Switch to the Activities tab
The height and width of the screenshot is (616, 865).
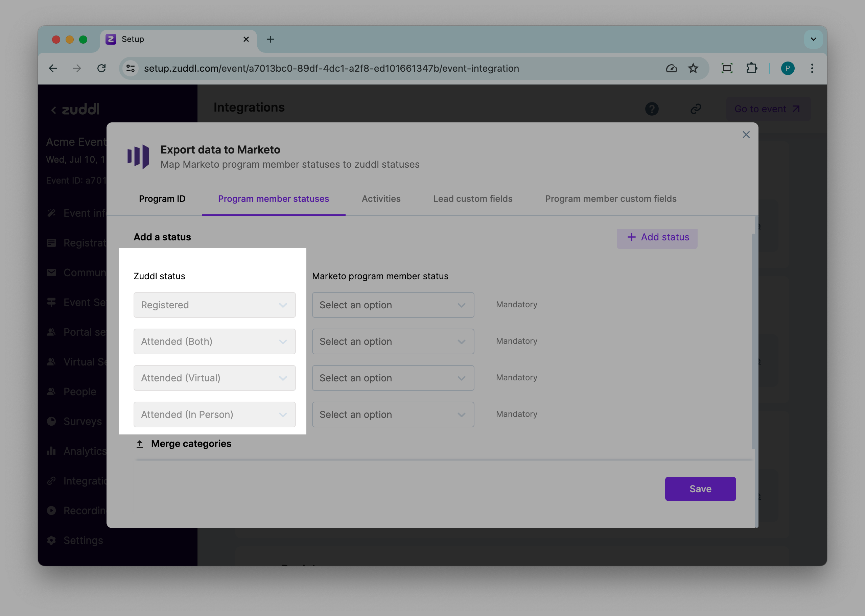381,199
